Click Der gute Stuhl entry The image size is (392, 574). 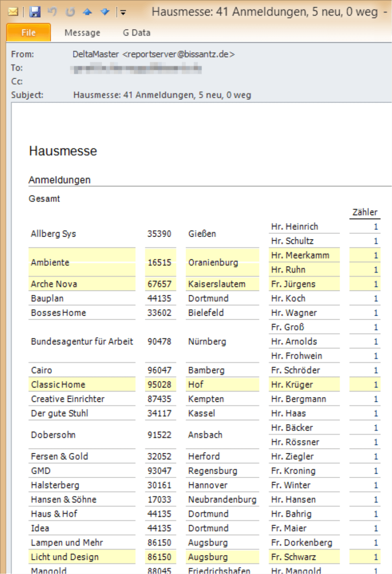click(x=59, y=413)
